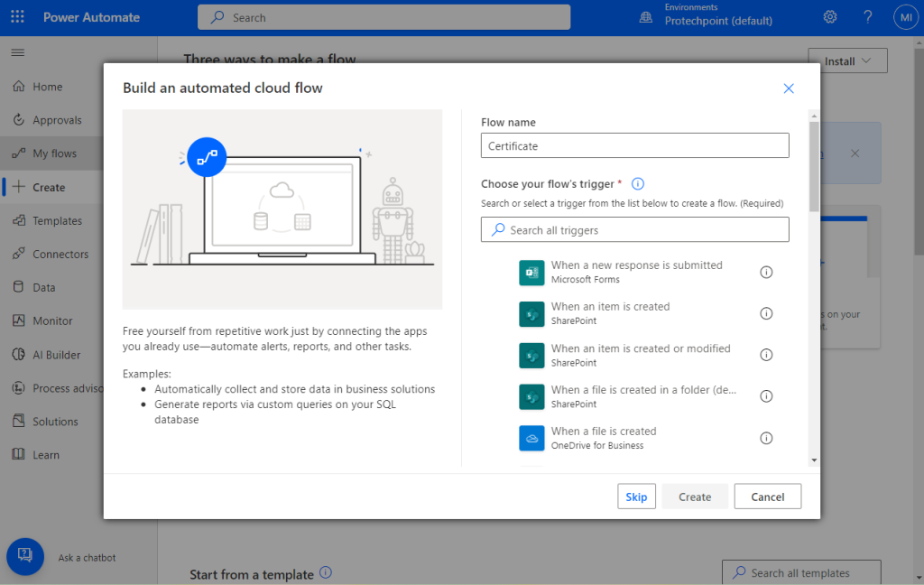
Task: Click the Power Automate title
Action: tap(91, 18)
